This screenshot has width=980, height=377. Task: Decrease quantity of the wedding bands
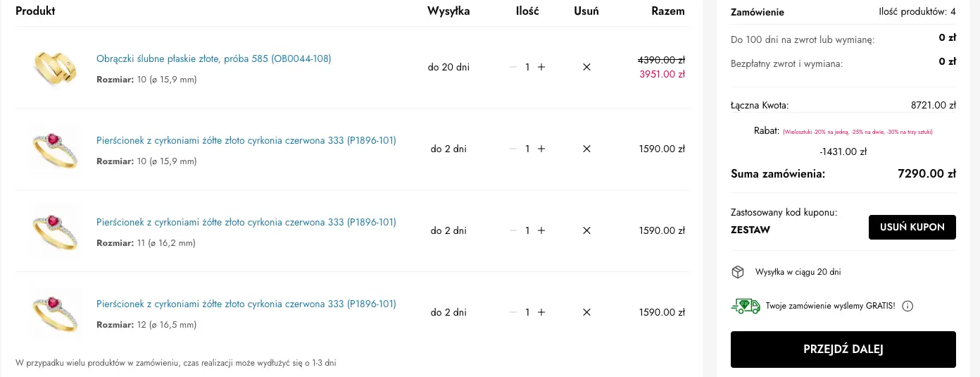[x=513, y=67]
